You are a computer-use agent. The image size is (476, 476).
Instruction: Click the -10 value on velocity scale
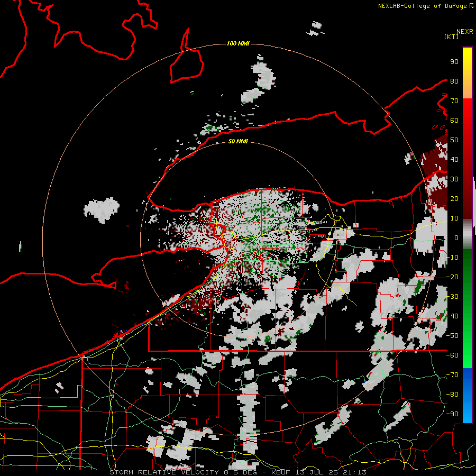tap(452, 258)
